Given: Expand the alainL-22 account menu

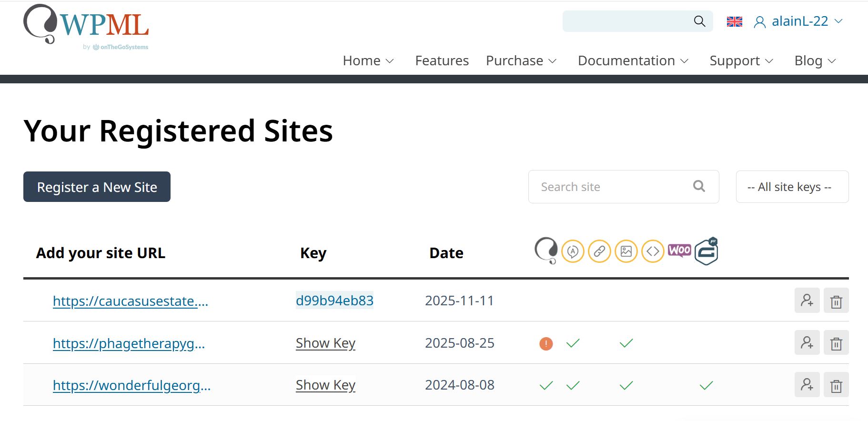Looking at the screenshot, I should (x=798, y=21).
